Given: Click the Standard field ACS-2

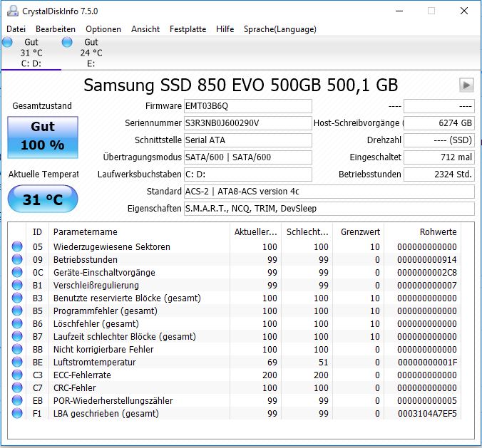Looking at the screenshot, I should point(329,192).
